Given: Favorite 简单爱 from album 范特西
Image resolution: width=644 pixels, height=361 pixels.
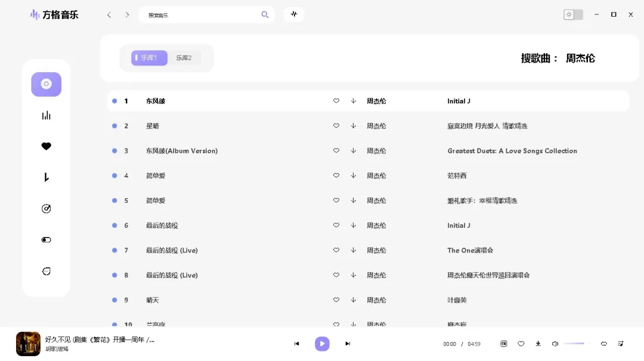Looking at the screenshot, I should (x=336, y=175).
